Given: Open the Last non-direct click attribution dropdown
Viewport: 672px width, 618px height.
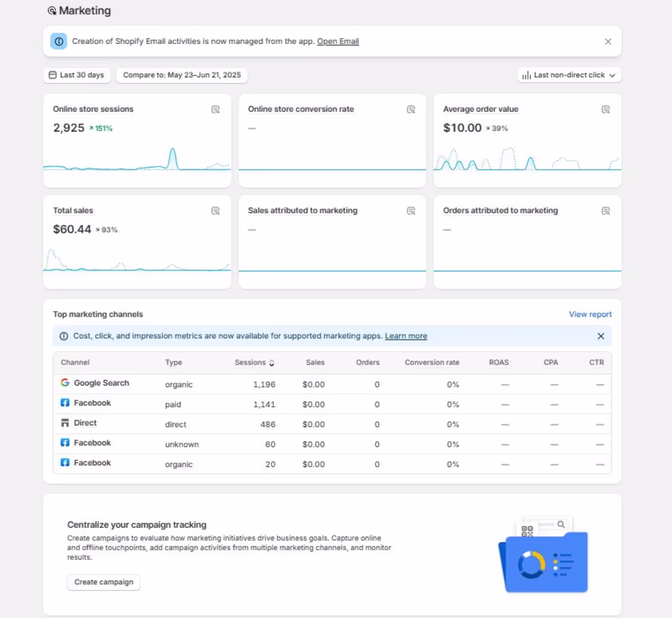Looking at the screenshot, I should tap(568, 75).
